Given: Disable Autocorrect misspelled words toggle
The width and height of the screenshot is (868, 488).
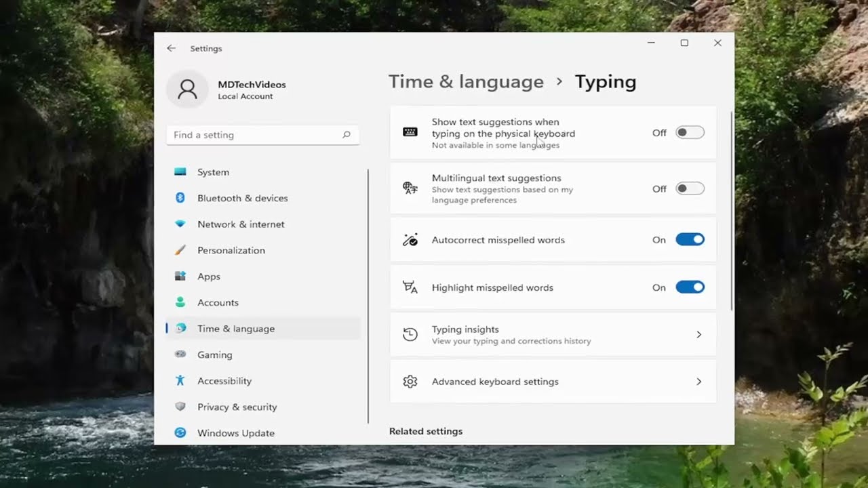Looking at the screenshot, I should (x=690, y=240).
